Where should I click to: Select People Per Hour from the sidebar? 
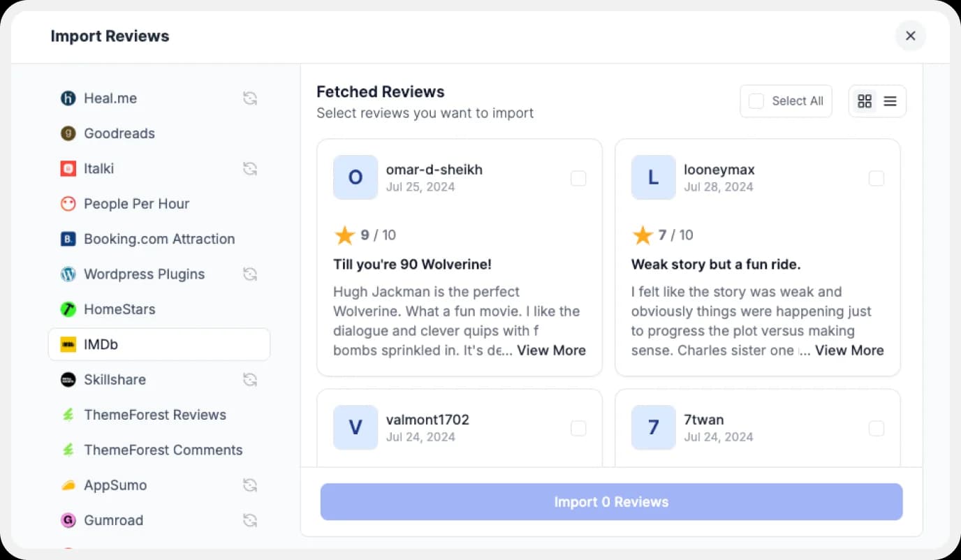136,203
